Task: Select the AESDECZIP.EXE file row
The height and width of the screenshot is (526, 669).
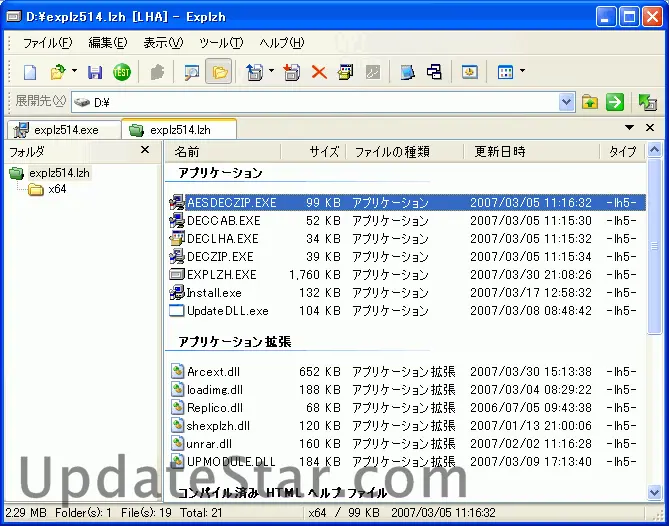Action: [407, 203]
